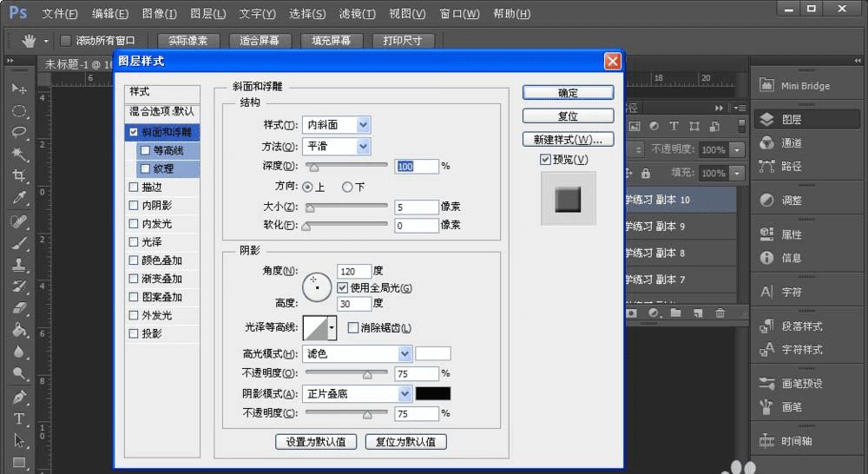
Task: Click the black shadow color swatch
Action: point(432,393)
